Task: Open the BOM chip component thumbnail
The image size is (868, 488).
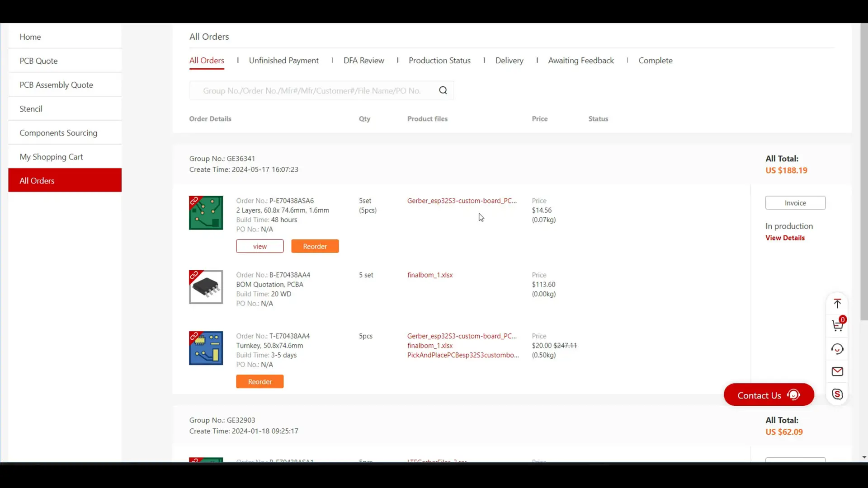Action: (206, 287)
